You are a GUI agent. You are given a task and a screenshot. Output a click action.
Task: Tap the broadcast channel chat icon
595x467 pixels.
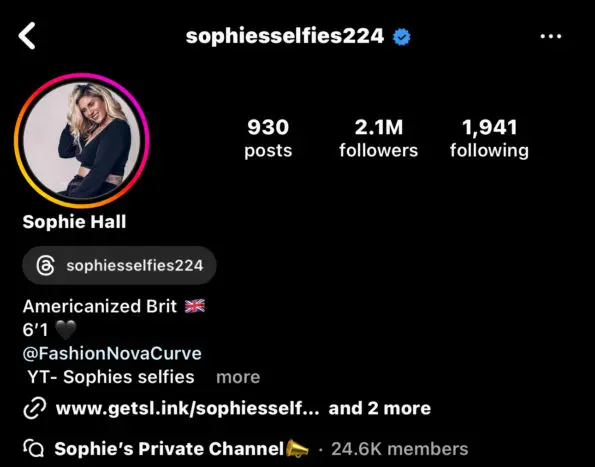coord(34,448)
